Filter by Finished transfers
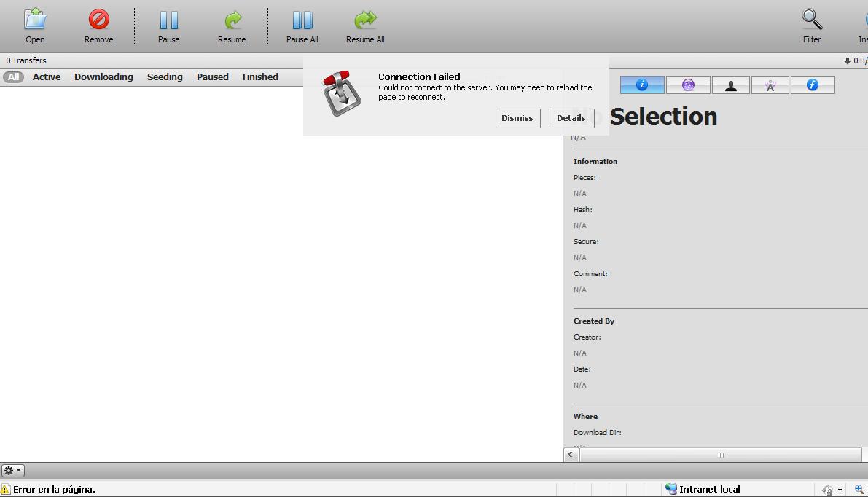 (260, 77)
